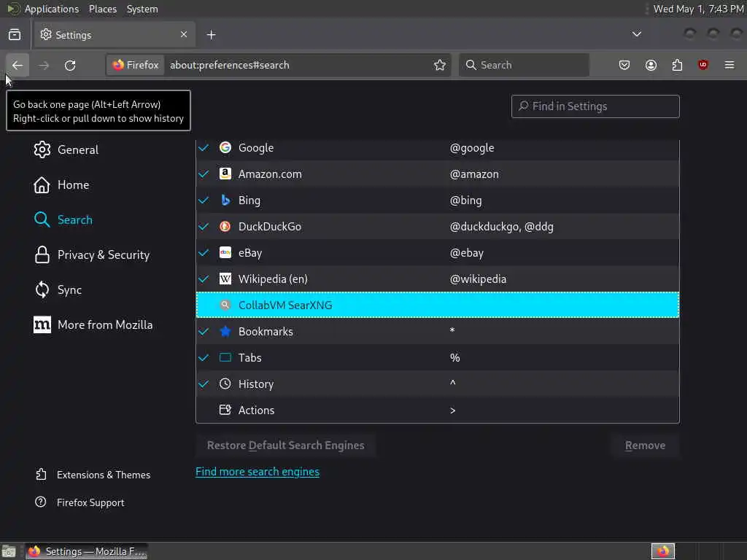
Task: Select the Google search engine icon
Action: 225,147
